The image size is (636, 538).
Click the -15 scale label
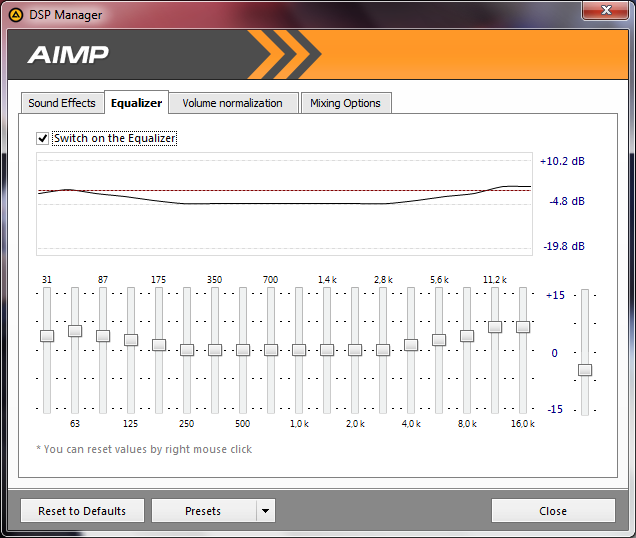555,409
